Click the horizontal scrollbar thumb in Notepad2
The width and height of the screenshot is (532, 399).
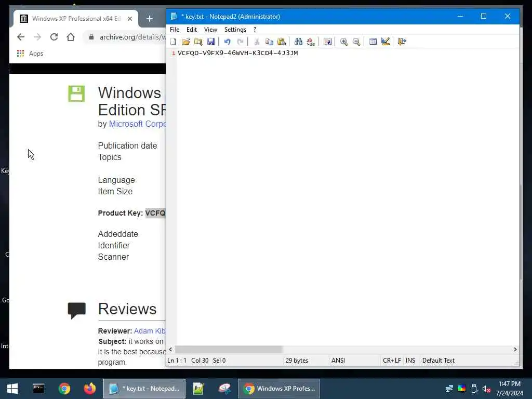pyautogui.click(x=229, y=349)
